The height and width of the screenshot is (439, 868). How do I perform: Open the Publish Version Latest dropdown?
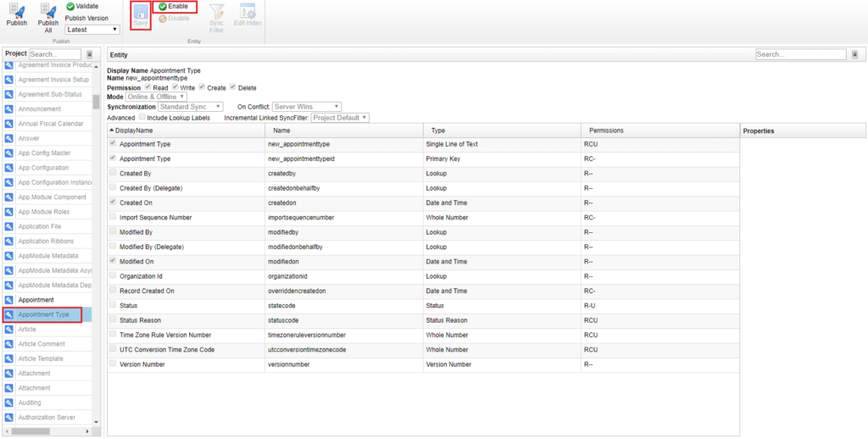[92, 30]
